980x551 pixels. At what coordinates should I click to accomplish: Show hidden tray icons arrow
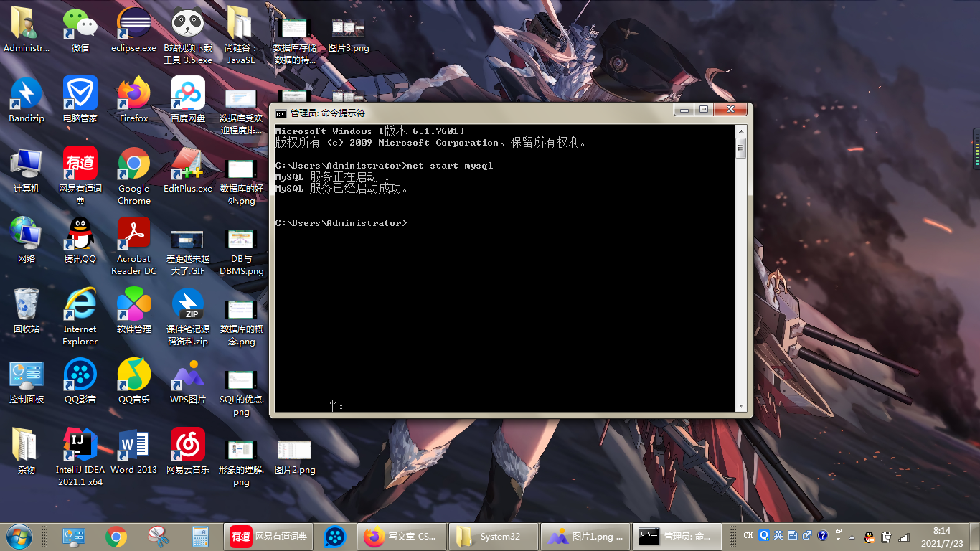852,537
